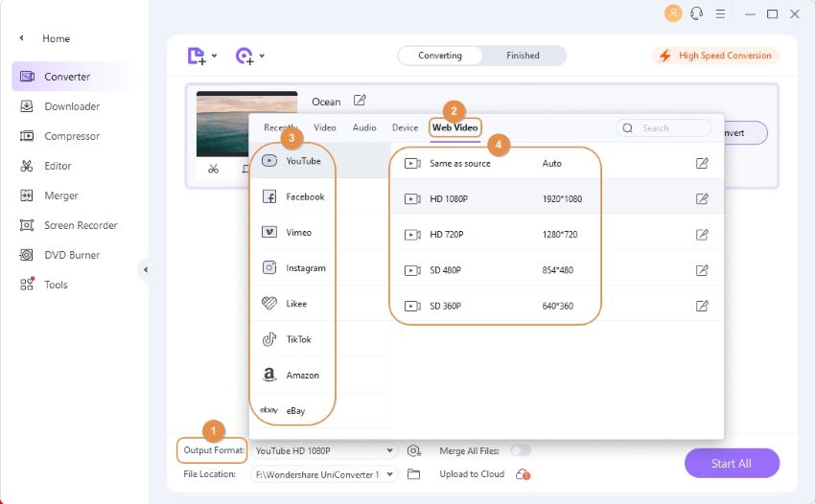This screenshot has height=504, width=815.
Task: Open the Editor scissors tool
Action: (x=46, y=166)
